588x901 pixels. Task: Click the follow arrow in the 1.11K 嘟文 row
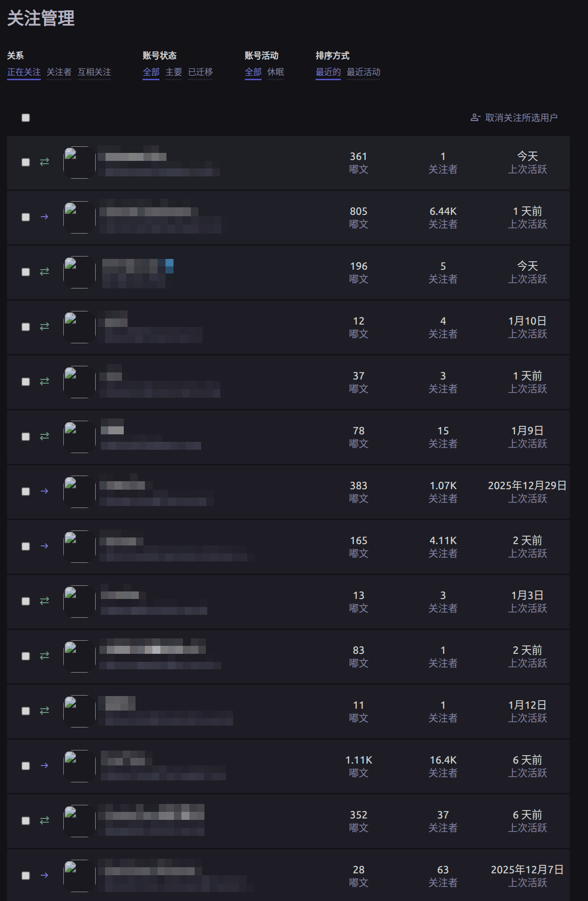(45, 766)
